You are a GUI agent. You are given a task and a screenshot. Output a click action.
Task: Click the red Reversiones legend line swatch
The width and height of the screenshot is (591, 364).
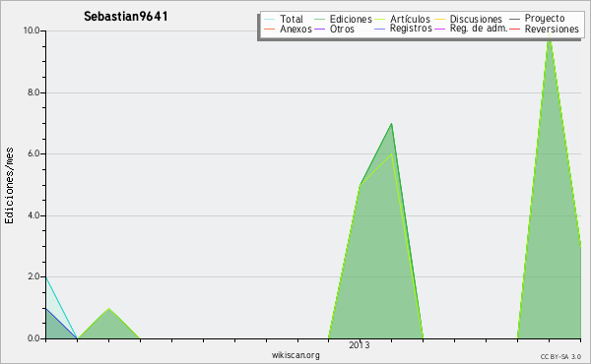pyautogui.click(x=515, y=29)
